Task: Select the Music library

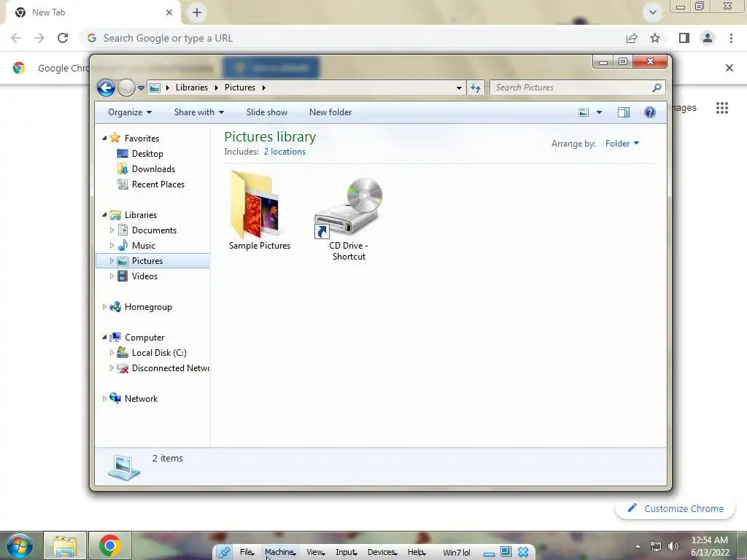Action: point(144,246)
